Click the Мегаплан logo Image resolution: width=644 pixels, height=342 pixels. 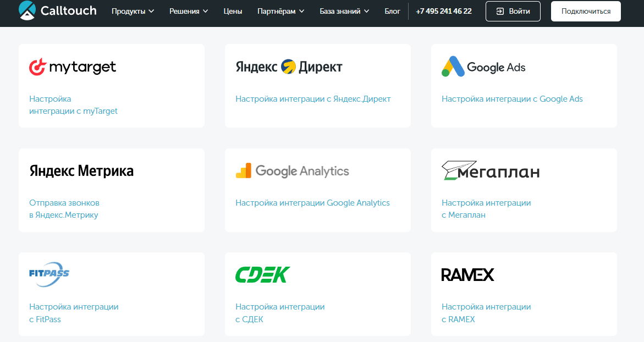point(491,170)
